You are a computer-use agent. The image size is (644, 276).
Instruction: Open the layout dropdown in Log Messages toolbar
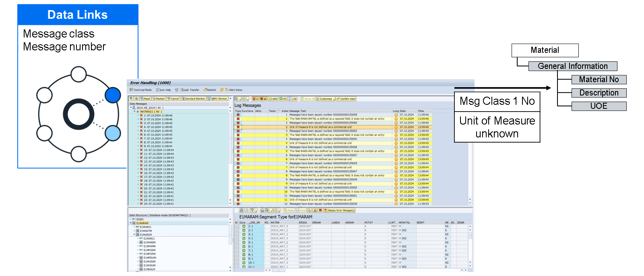pos(245,99)
